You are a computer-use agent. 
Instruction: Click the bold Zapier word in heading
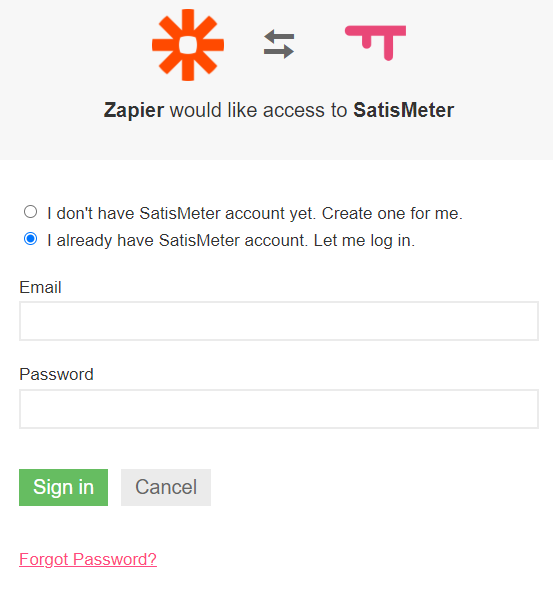tap(134, 110)
